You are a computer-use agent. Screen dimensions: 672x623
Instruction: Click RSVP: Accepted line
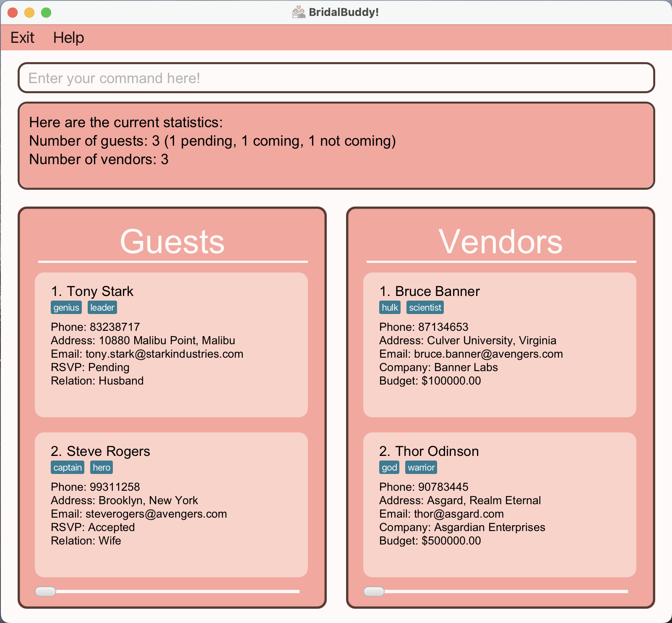tap(93, 527)
